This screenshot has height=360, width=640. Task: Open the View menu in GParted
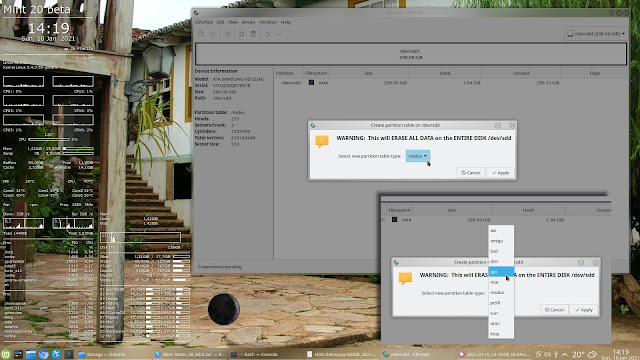click(x=233, y=22)
